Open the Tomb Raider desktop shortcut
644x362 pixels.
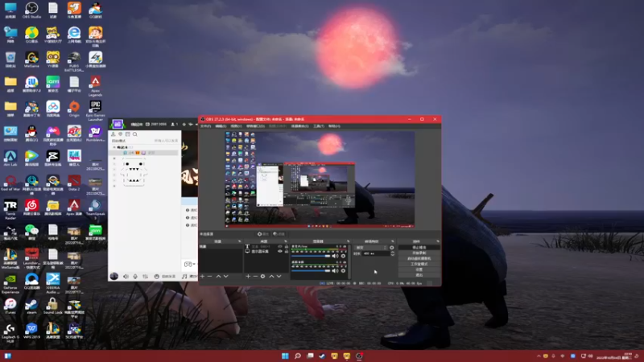tap(10, 209)
